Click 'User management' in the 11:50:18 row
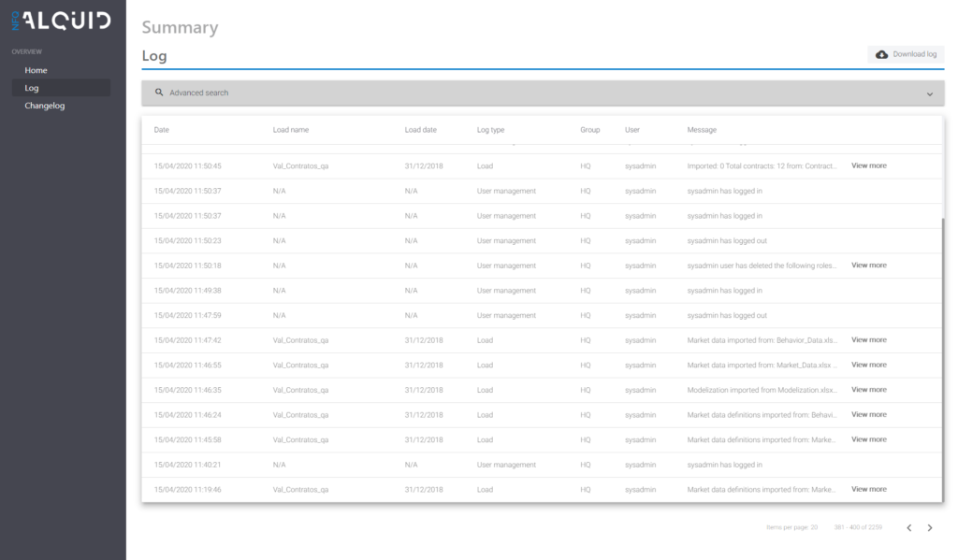 (x=506, y=266)
